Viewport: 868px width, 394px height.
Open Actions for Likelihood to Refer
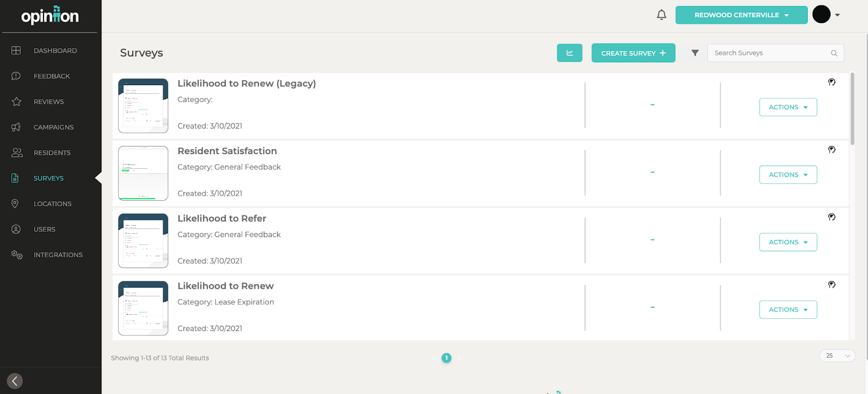(x=788, y=242)
